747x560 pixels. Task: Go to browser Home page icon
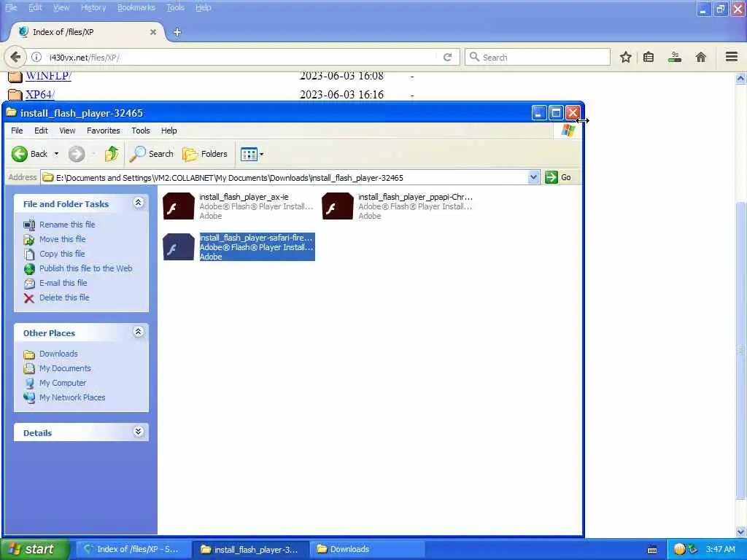pos(701,58)
